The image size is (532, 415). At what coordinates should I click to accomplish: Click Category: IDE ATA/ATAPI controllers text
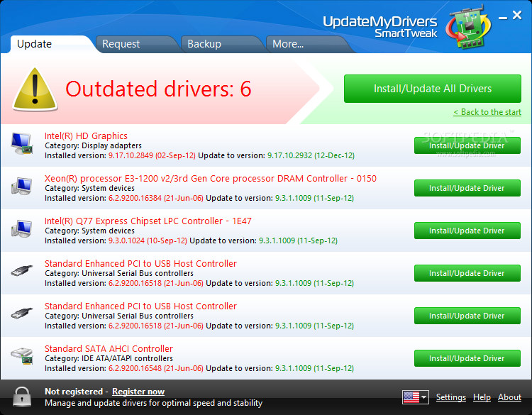pos(109,358)
